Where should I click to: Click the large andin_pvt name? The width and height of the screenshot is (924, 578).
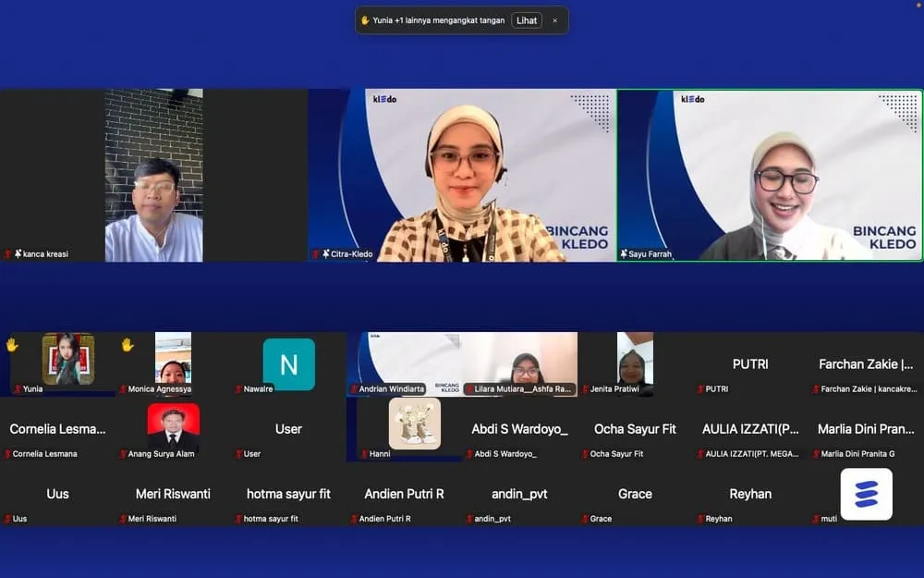click(519, 494)
